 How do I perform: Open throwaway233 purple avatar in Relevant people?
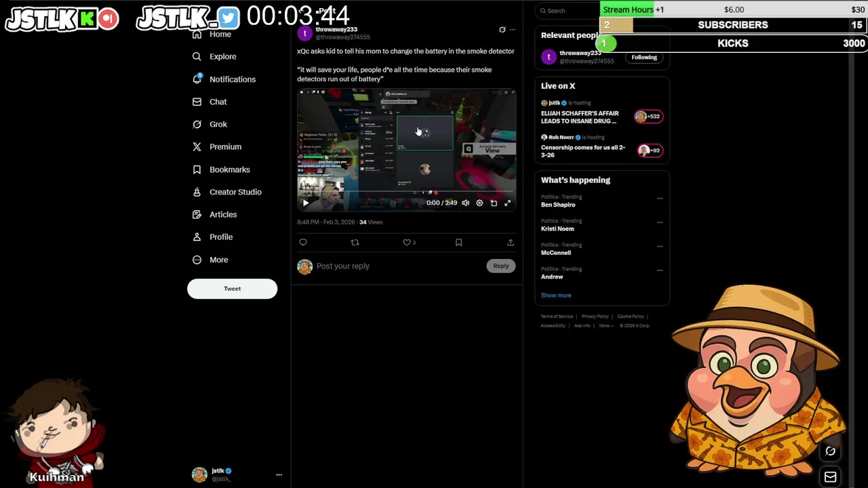click(549, 58)
